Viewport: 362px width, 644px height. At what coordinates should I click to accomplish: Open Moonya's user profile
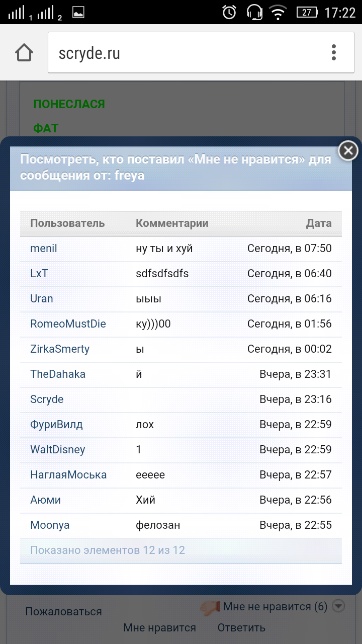[49, 525]
